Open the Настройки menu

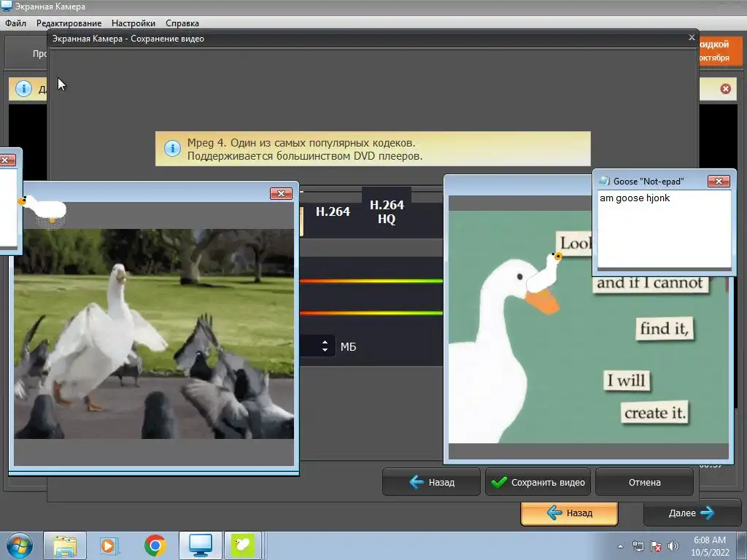point(133,23)
